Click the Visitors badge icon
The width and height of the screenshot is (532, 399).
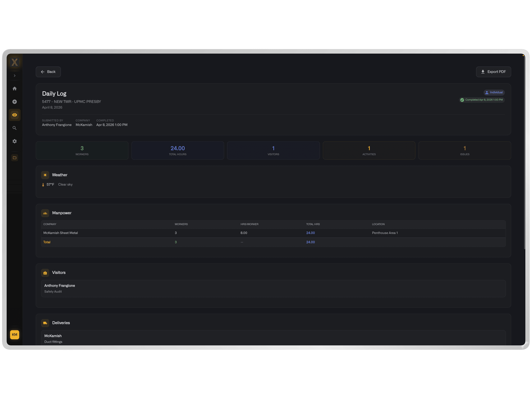point(45,273)
